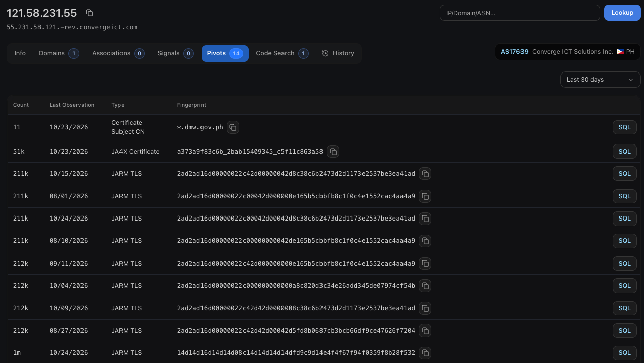Switch to the Info tab
This screenshot has width=644, height=363.
coord(20,53)
